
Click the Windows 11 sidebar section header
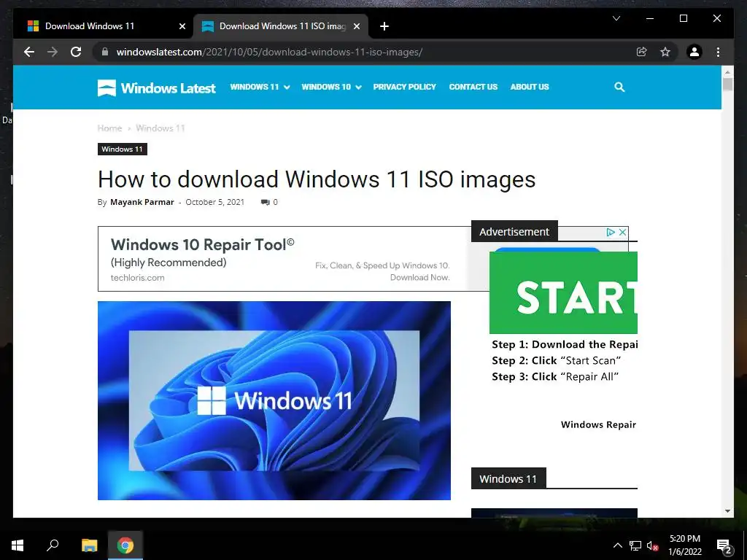508,478
